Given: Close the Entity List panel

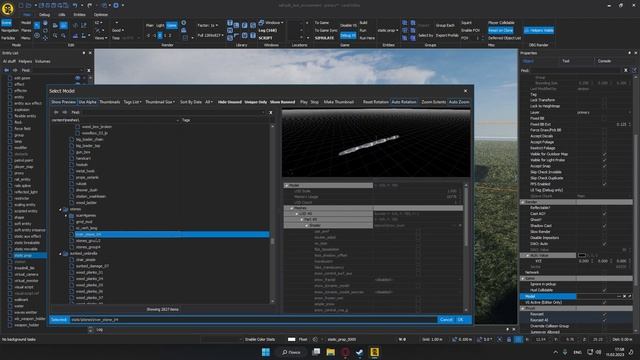Looking at the screenshot, I should (90, 53).
